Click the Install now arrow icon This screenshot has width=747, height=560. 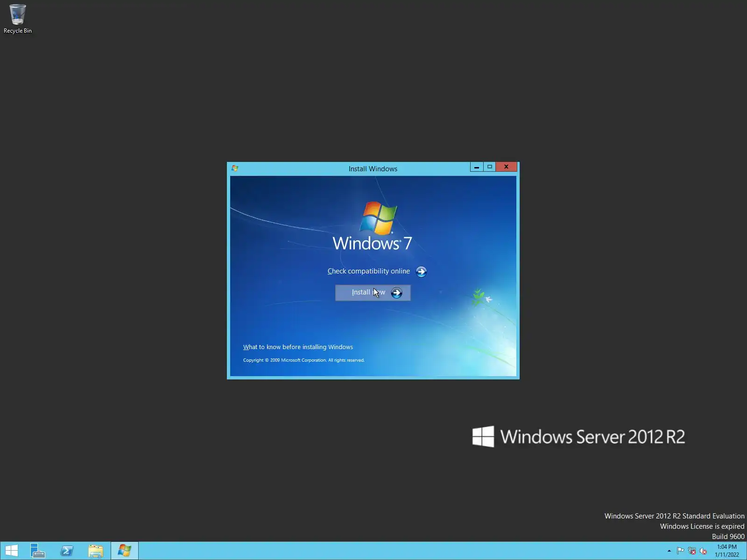click(396, 293)
